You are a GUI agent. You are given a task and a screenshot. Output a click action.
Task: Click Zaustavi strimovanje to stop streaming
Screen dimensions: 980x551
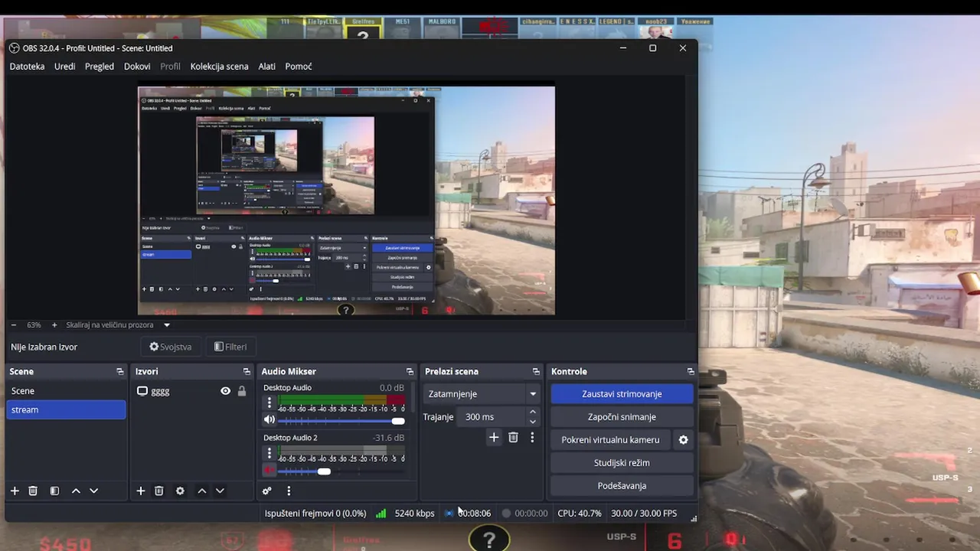622,393
